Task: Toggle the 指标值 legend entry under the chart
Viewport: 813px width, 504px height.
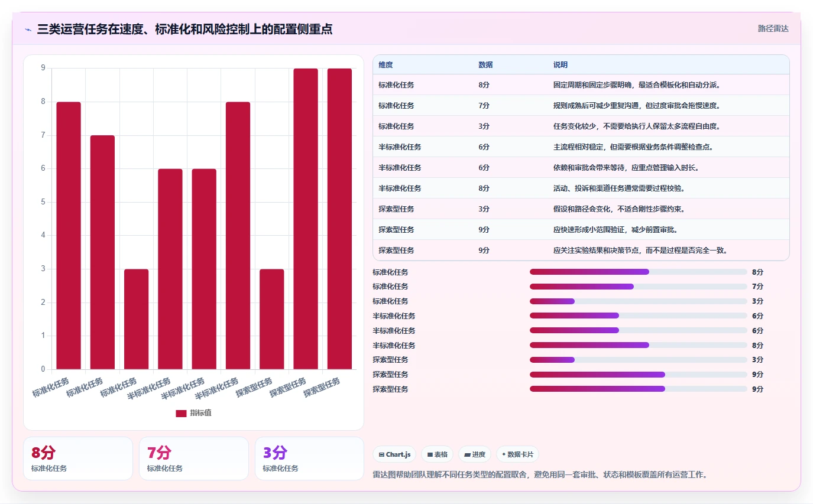Action: [x=193, y=413]
